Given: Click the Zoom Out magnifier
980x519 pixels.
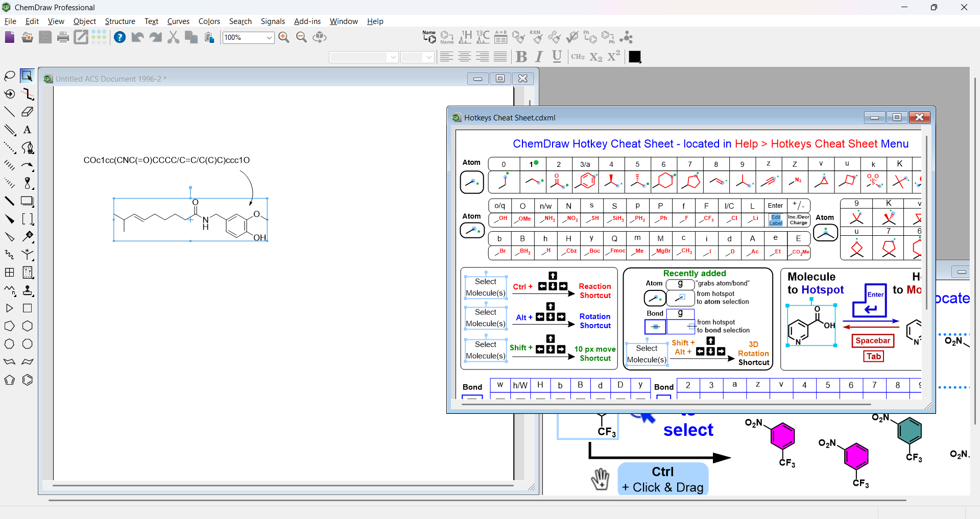Looking at the screenshot, I should coord(302,37).
